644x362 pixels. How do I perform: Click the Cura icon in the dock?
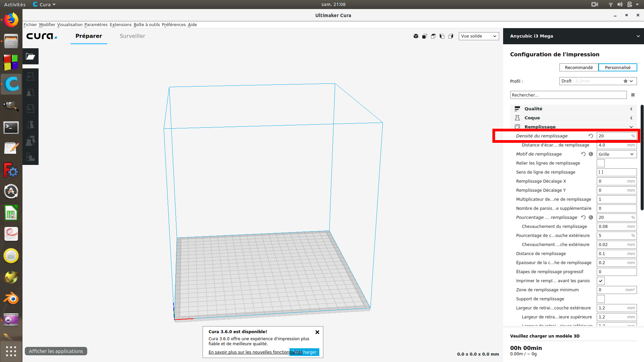pyautogui.click(x=11, y=84)
